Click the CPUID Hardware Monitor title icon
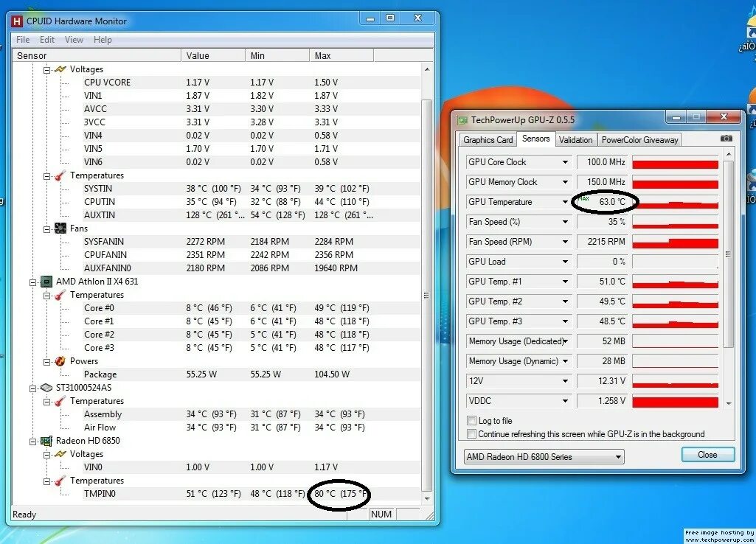This screenshot has height=544, width=756. point(17,21)
